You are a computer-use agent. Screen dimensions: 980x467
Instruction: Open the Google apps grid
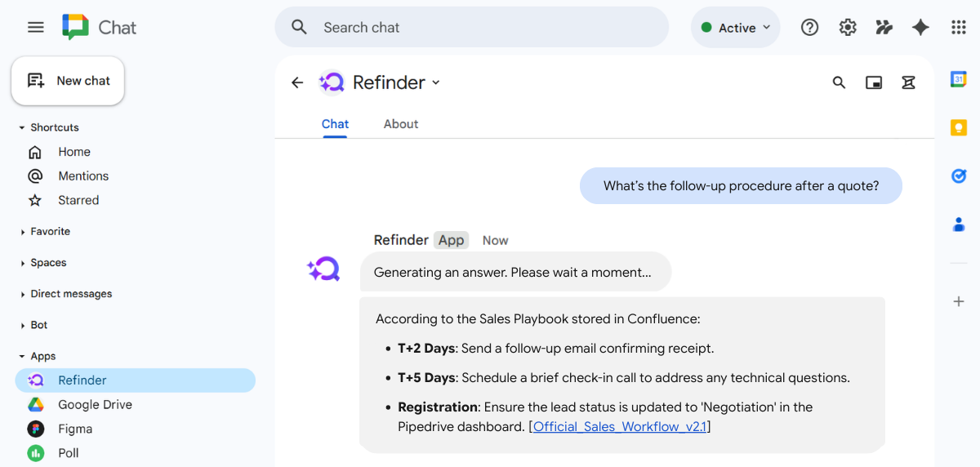click(959, 27)
